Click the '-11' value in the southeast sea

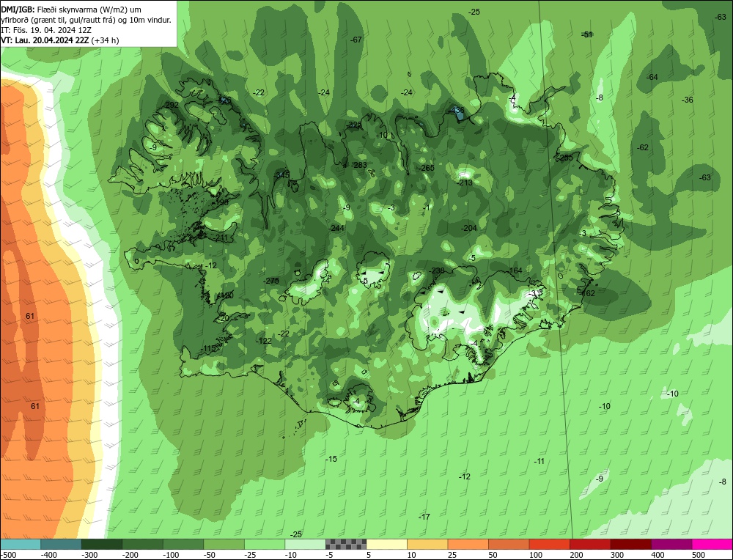539,461
